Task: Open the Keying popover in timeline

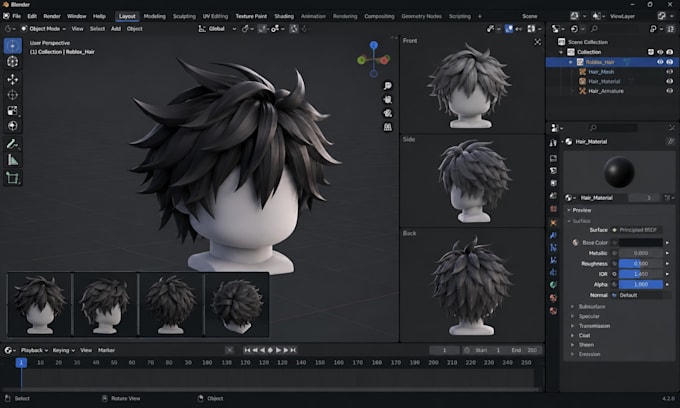Action: 63,350
